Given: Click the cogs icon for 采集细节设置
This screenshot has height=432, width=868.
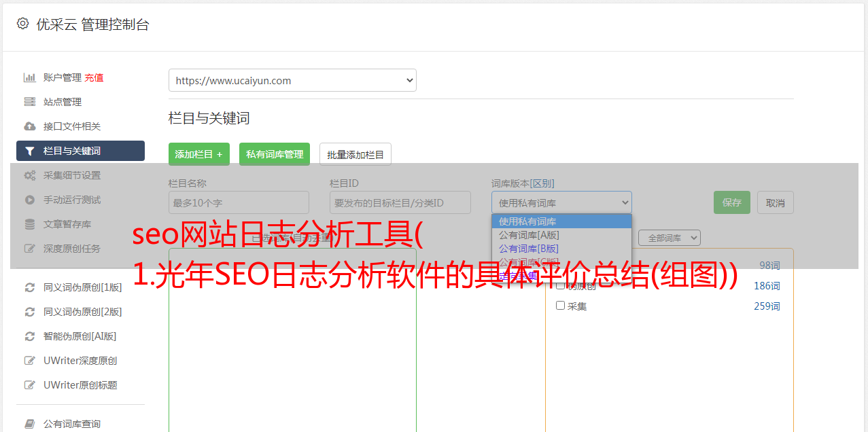Looking at the screenshot, I should click(x=30, y=175).
